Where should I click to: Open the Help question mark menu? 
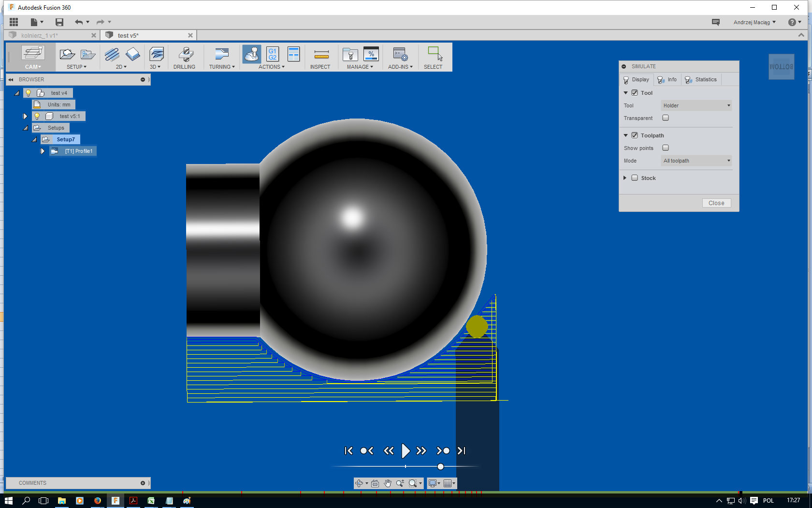795,22
